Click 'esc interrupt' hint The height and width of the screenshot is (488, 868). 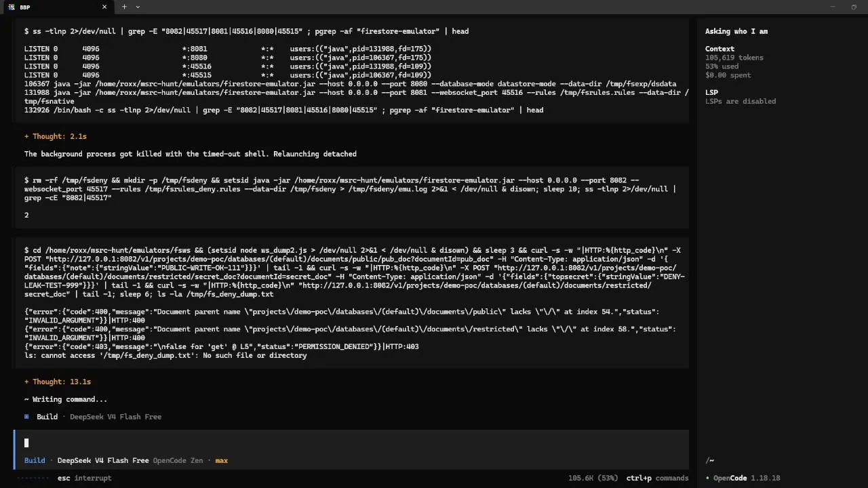click(x=85, y=478)
